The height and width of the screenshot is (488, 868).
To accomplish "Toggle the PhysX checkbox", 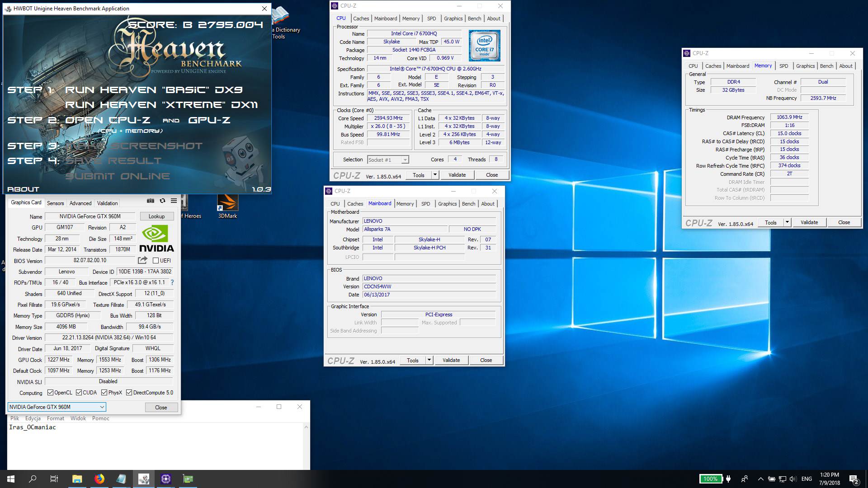I will [x=104, y=393].
